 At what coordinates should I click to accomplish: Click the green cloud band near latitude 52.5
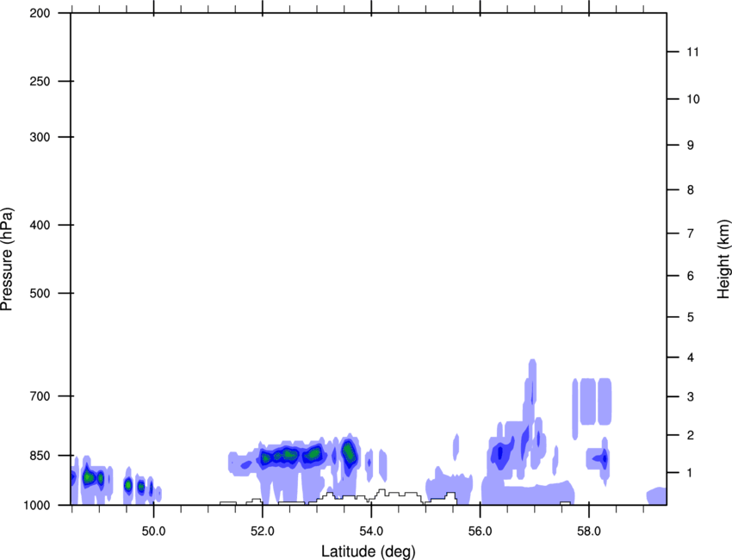(290, 455)
